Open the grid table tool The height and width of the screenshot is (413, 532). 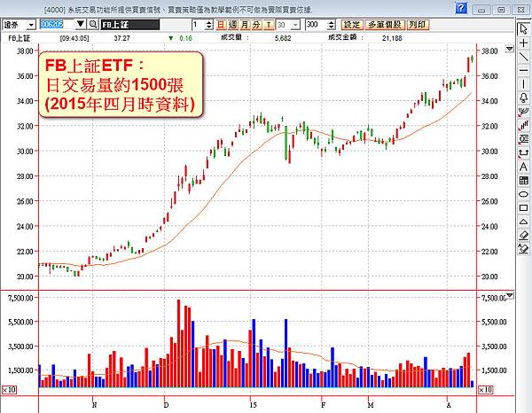(523, 180)
